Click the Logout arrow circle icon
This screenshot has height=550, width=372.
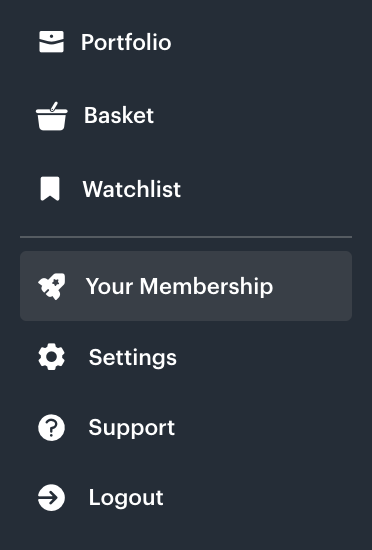coord(52,497)
